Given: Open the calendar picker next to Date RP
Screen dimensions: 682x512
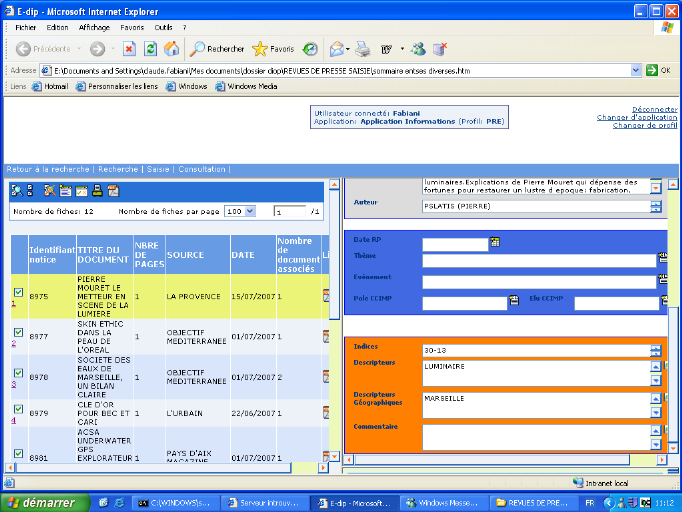Looking at the screenshot, I should coord(494,242).
